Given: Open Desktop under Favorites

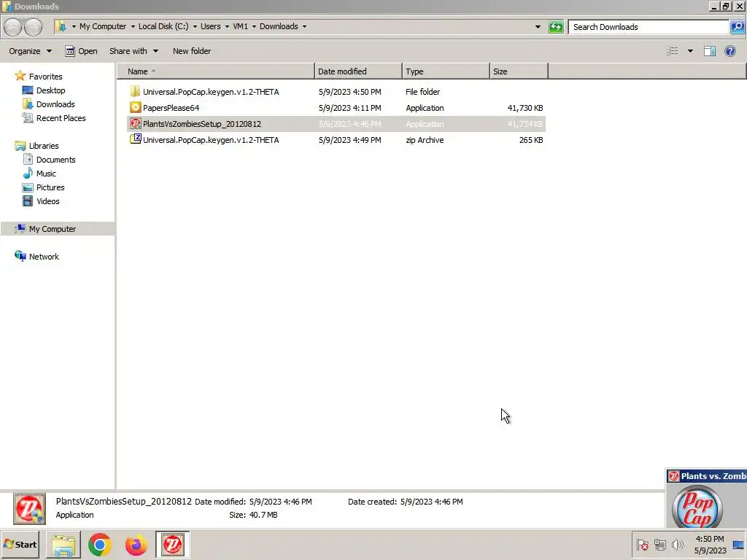Looking at the screenshot, I should coord(50,90).
